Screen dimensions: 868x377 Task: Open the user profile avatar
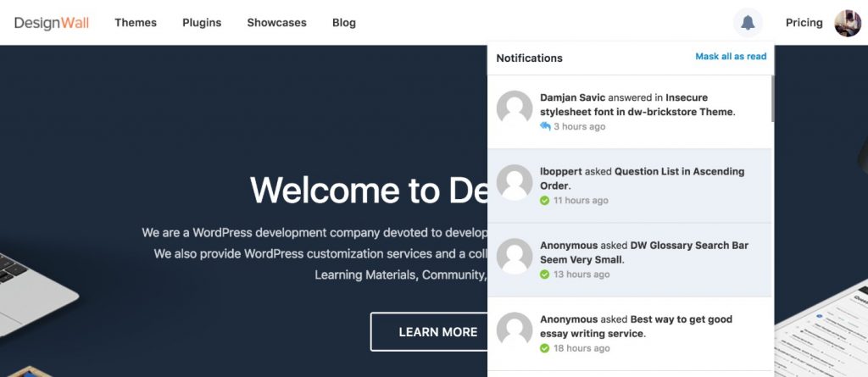(848, 23)
